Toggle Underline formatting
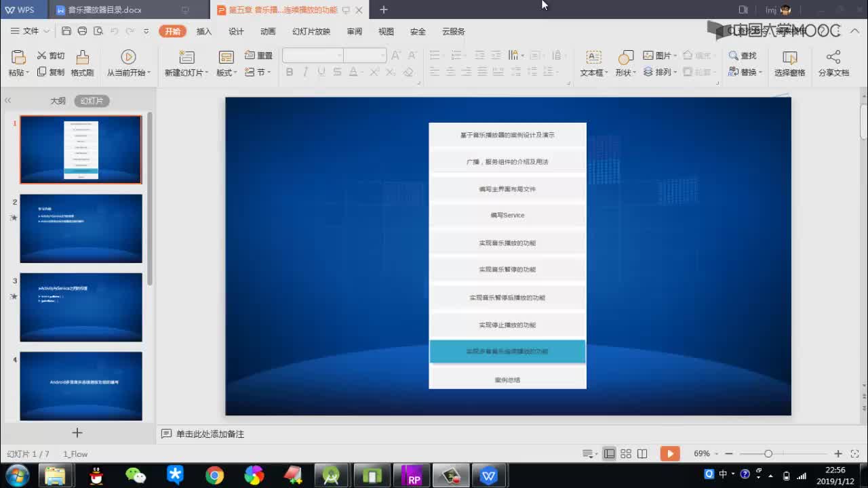868x488 pixels. pyautogui.click(x=321, y=72)
